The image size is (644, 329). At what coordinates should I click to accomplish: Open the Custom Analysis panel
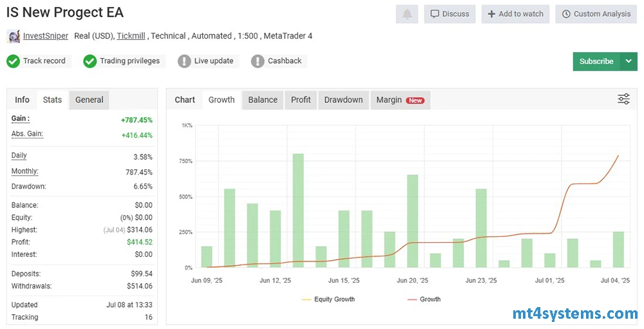click(596, 14)
